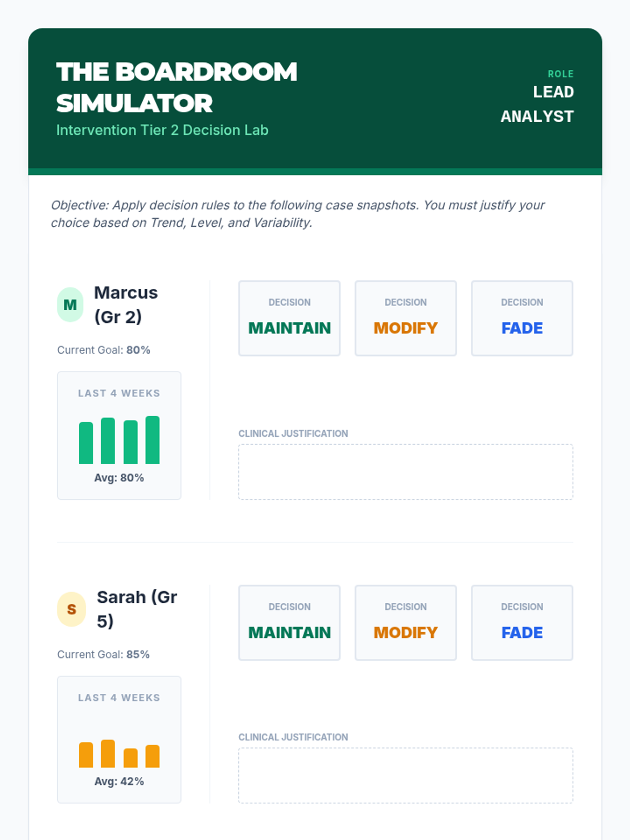Select MAINTAIN decision for Sarah
The width and height of the screenshot is (630, 840).
point(289,623)
